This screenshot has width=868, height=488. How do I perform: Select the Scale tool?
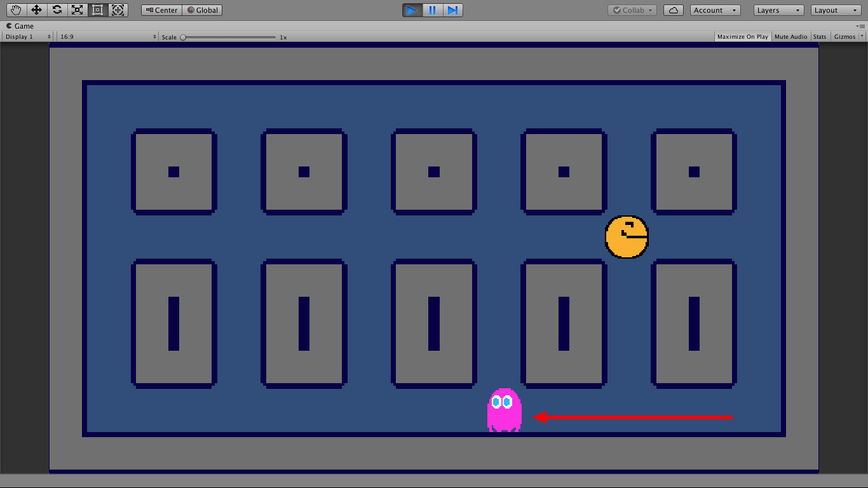pos(78,10)
